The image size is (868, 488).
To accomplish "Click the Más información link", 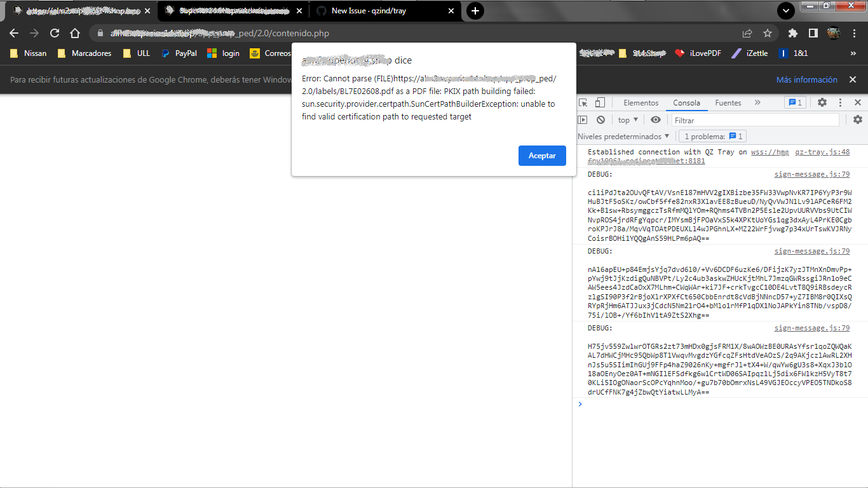I will click(807, 79).
